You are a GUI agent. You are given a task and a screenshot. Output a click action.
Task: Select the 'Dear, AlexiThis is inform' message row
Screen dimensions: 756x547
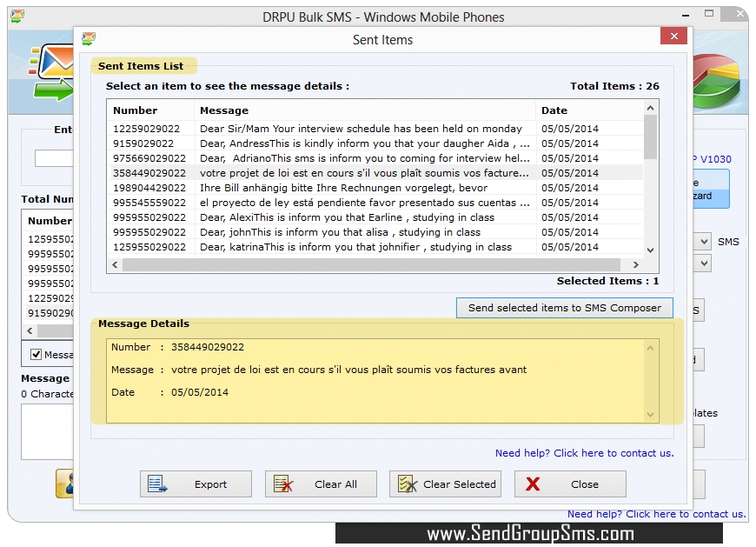coord(375,217)
